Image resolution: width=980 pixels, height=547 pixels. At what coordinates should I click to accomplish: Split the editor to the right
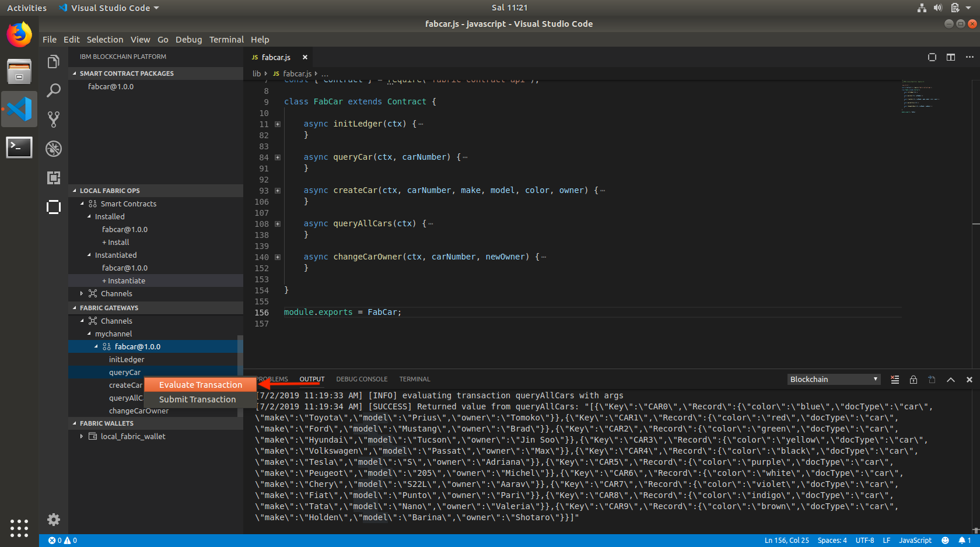tap(951, 57)
